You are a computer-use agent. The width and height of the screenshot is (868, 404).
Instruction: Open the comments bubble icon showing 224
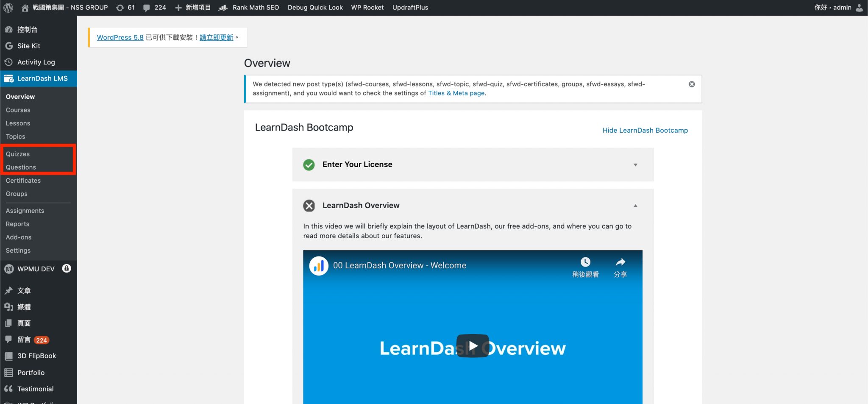point(147,8)
